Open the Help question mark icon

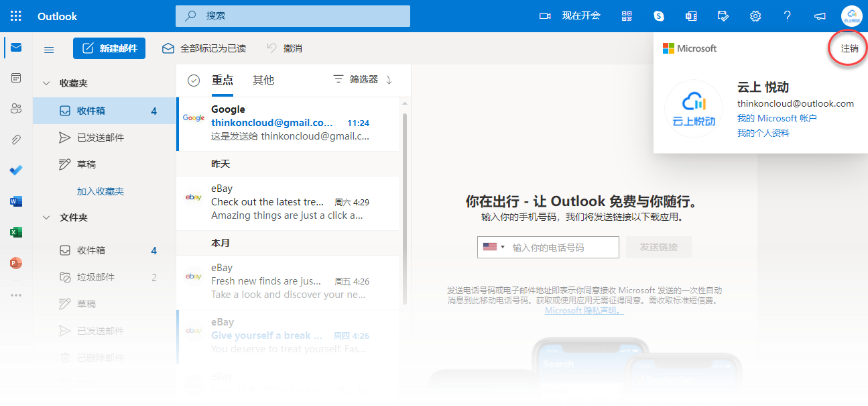tap(788, 16)
